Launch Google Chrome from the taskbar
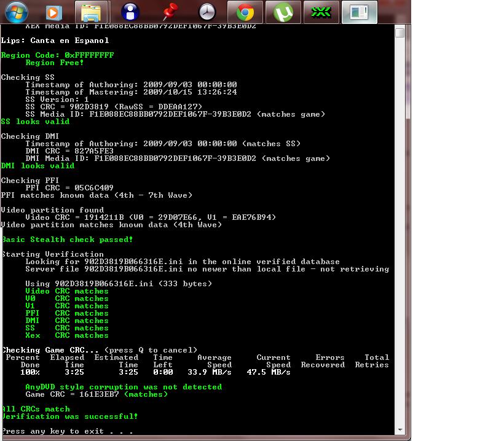Viewport: 504px width, 441px height. 245,12
